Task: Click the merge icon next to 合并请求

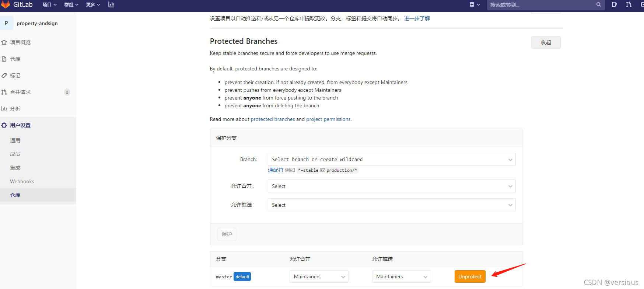Action: (x=4, y=92)
